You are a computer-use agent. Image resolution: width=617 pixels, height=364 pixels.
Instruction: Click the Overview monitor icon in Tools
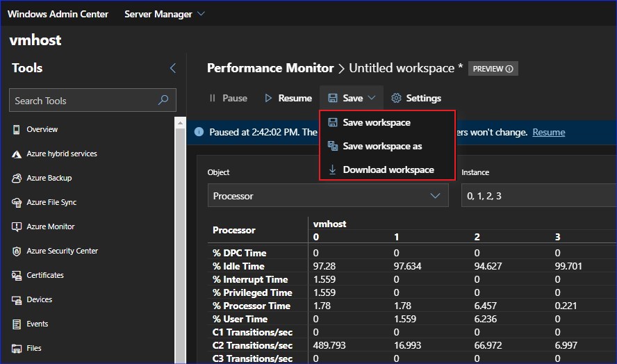(x=16, y=129)
